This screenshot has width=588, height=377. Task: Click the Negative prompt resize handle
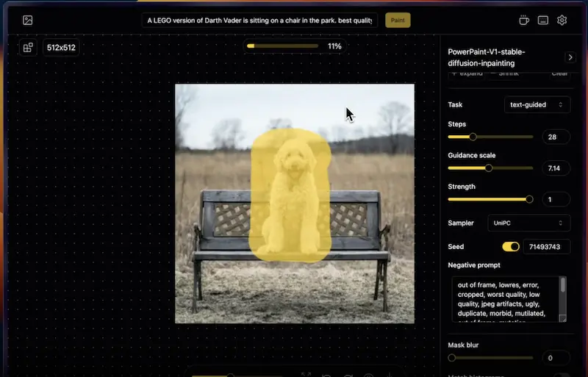tap(563, 318)
